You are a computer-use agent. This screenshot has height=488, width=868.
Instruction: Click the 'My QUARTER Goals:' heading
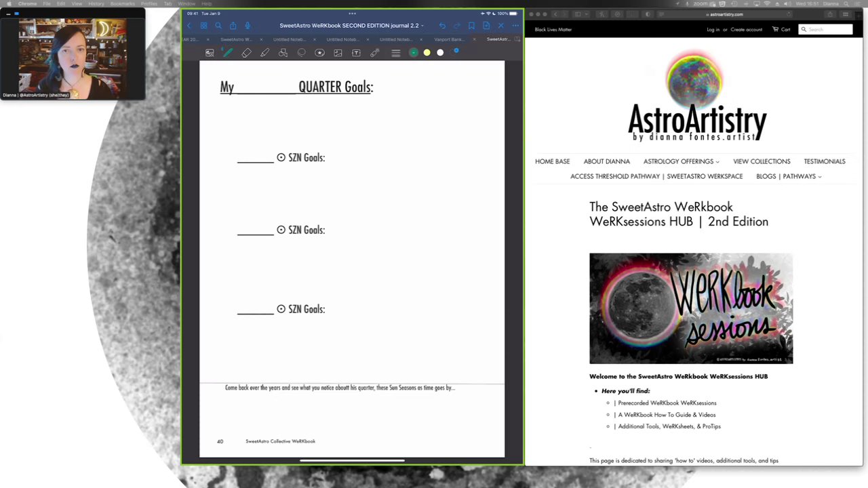pyautogui.click(x=296, y=87)
